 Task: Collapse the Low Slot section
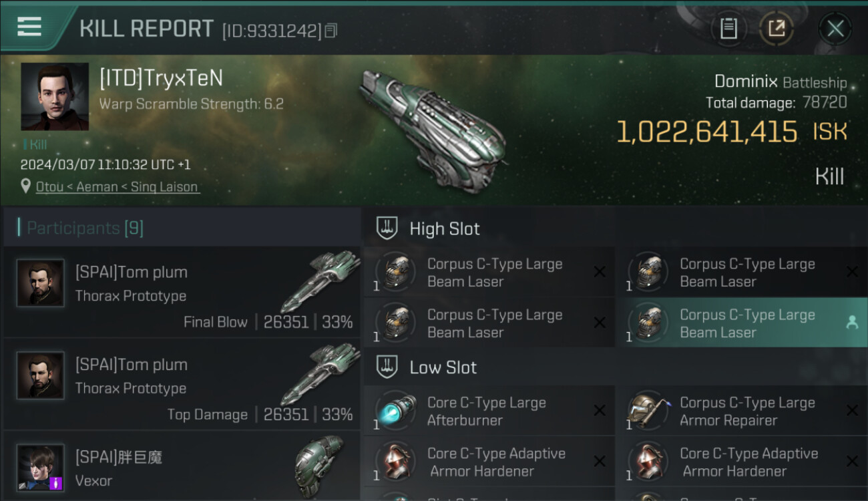388,367
